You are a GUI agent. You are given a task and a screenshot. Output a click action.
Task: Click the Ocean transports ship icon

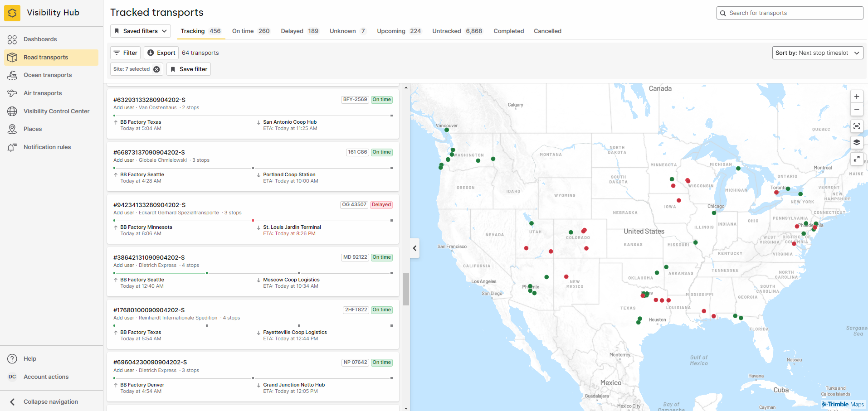point(12,75)
